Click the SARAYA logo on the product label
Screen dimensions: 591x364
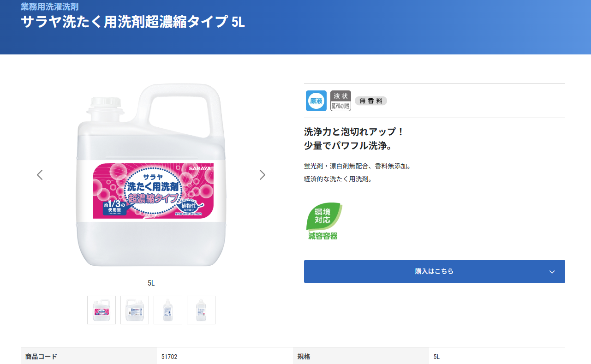[x=199, y=169]
